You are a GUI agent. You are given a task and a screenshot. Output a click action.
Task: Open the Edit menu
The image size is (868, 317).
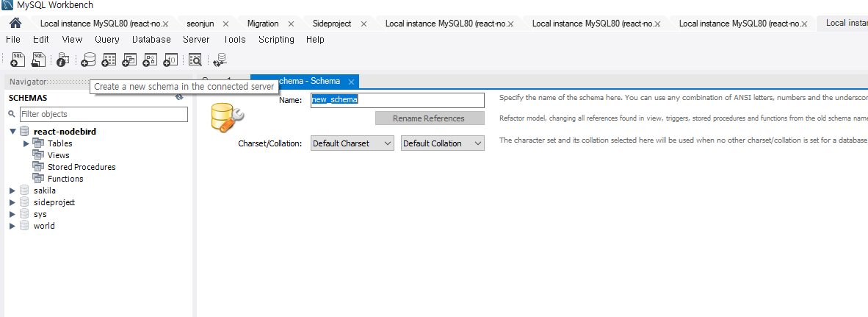point(40,39)
